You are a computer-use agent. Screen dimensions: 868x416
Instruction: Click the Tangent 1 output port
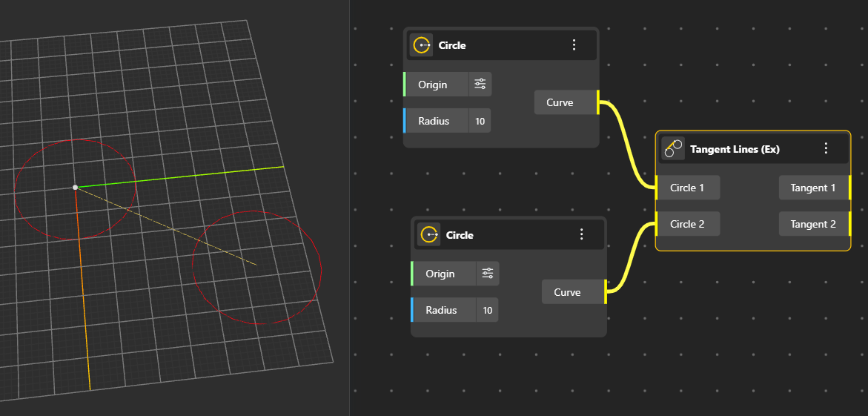pyautogui.click(x=815, y=188)
